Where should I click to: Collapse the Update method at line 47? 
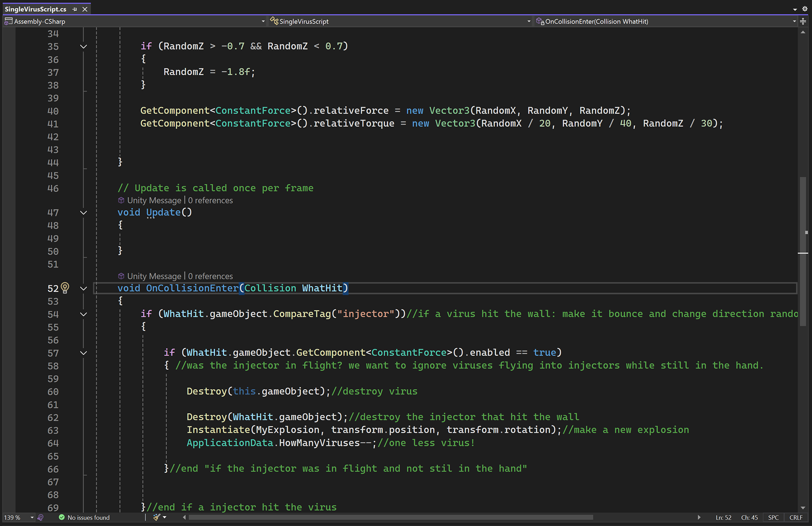click(83, 213)
